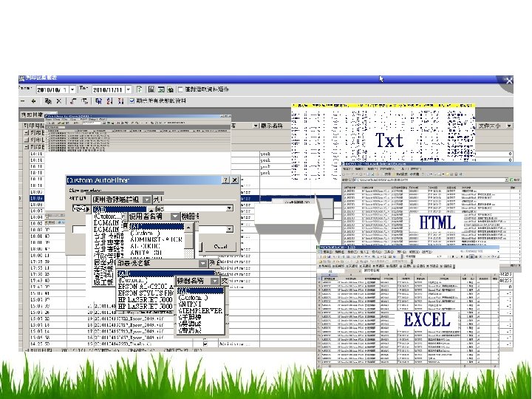Pick EPSON STYLUS printer in printer list
Screen dimensions: 532x399
point(146,293)
